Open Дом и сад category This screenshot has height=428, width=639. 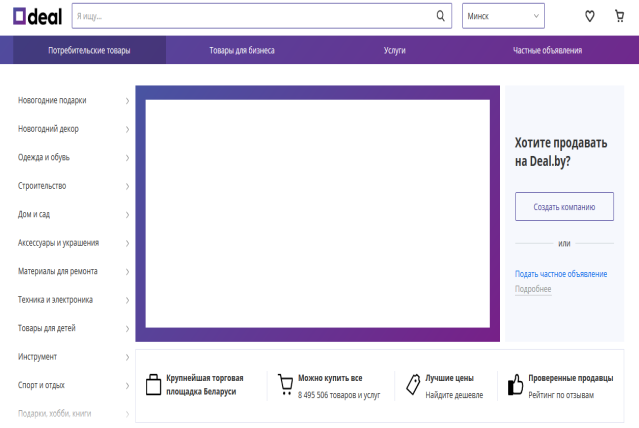point(34,214)
